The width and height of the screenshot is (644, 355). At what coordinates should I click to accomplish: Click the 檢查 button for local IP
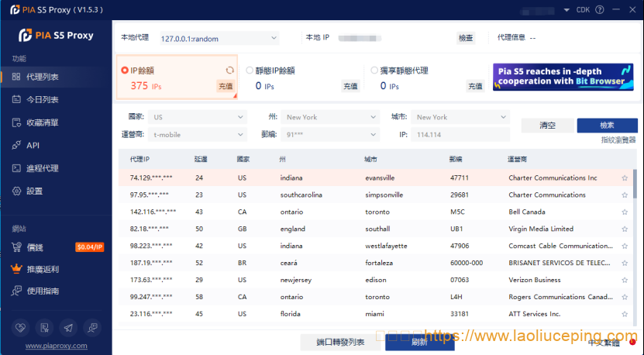coord(466,38)
